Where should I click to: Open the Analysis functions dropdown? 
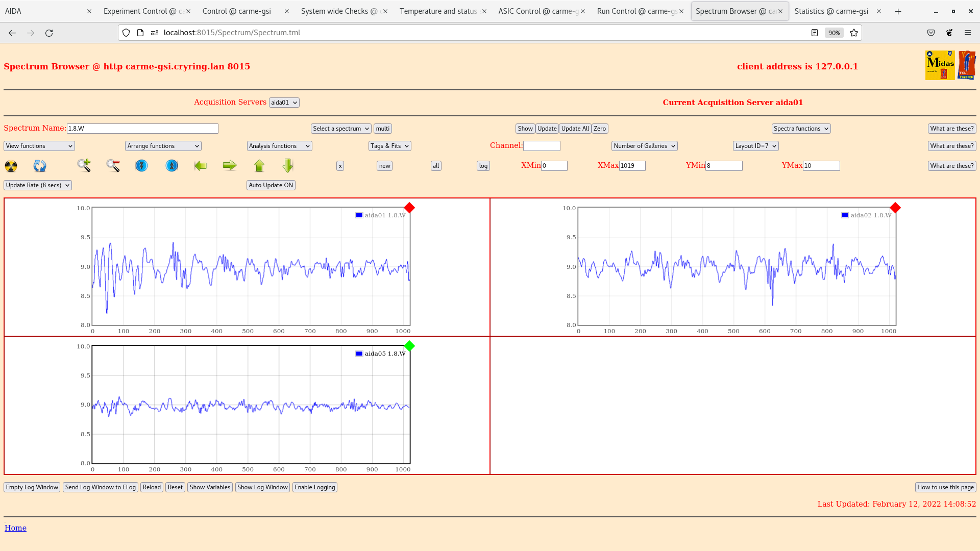point(279,145)
